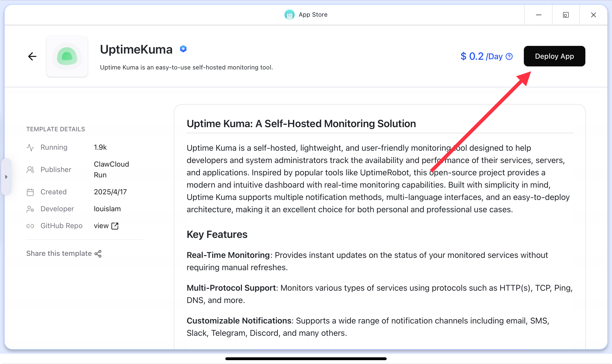
Task: Minimize the App Store window
Action: pos(538,15)
